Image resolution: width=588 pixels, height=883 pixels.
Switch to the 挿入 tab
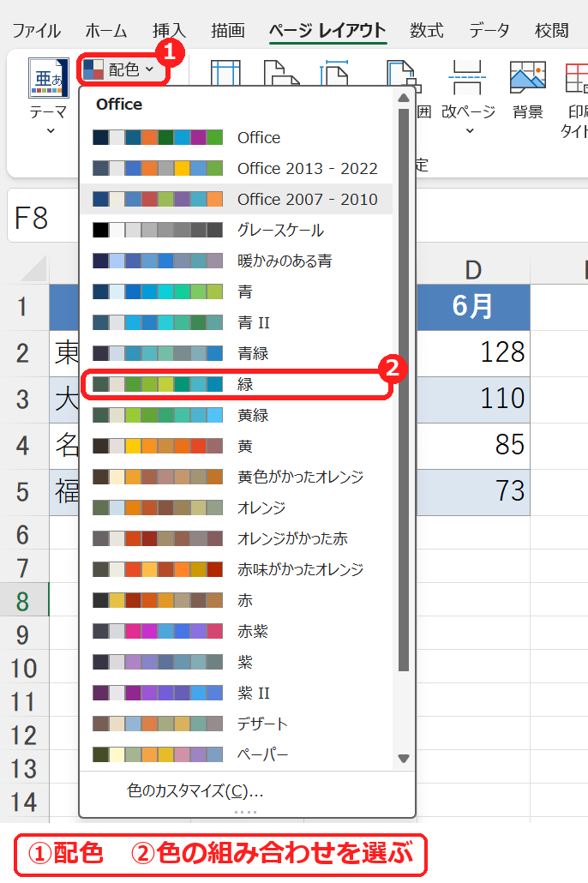169,30
